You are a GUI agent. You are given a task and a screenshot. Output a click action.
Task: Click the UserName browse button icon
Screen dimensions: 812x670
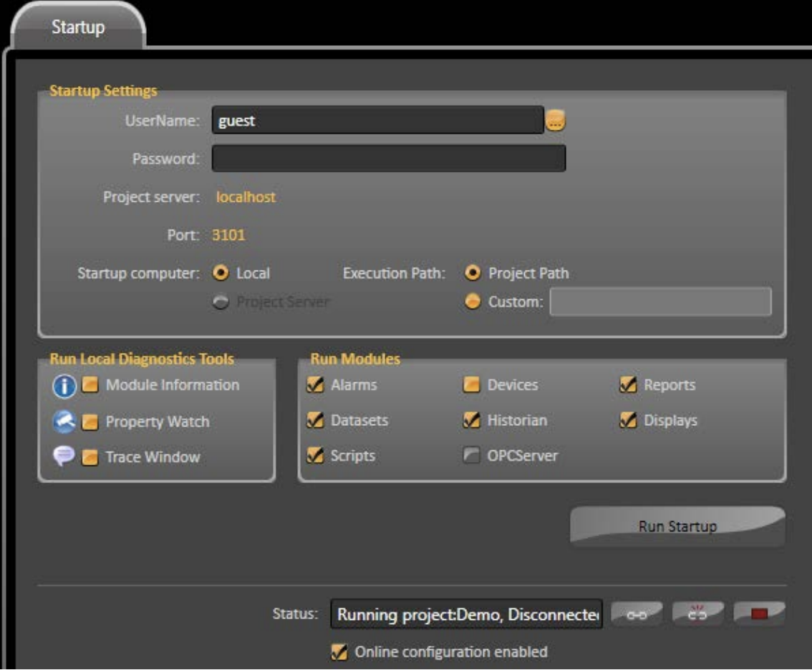coord(555,121)
